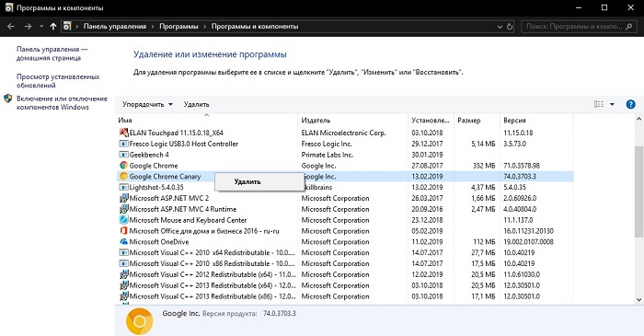Open Просмотр установленных обновлений link
This screenshot has width=644, height=336.
tap(58, 81)
